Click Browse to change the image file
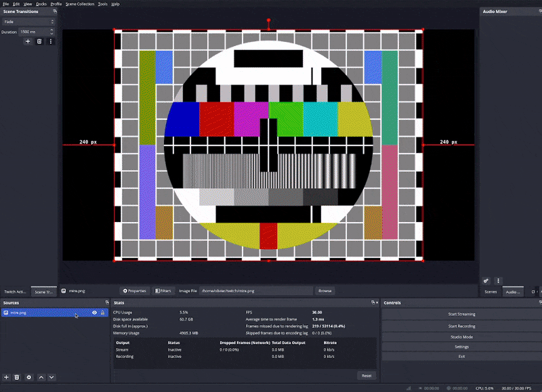The image size is (542, 392). tap(324, 290)
